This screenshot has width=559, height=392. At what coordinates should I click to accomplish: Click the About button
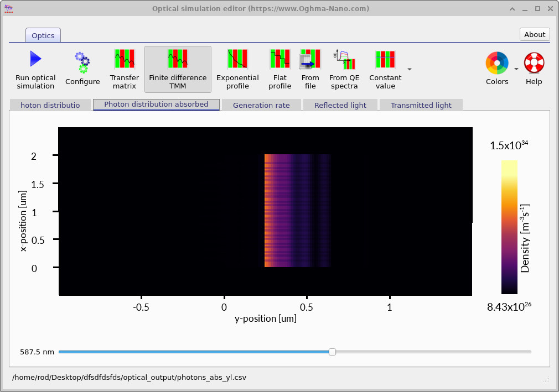[x=535, y=34]
